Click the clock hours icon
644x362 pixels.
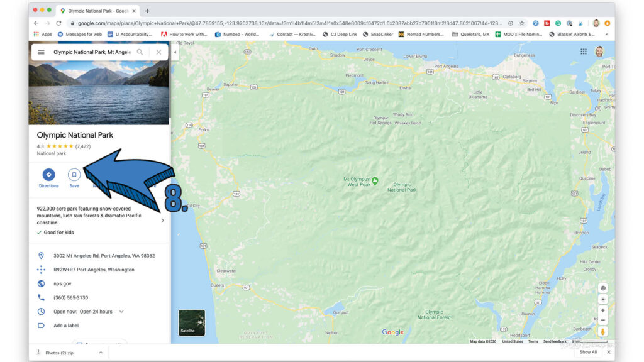(x=41, y=312)
